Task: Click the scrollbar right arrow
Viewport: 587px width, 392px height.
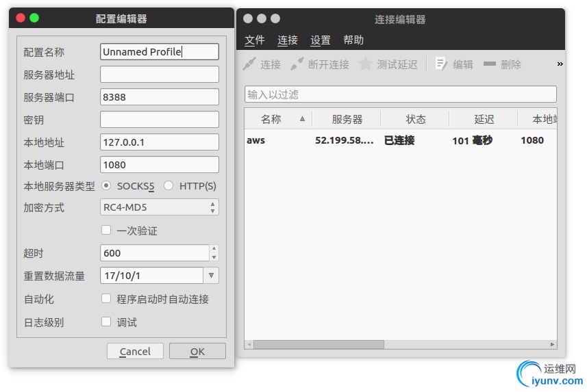Action: (x=552, y=344)
